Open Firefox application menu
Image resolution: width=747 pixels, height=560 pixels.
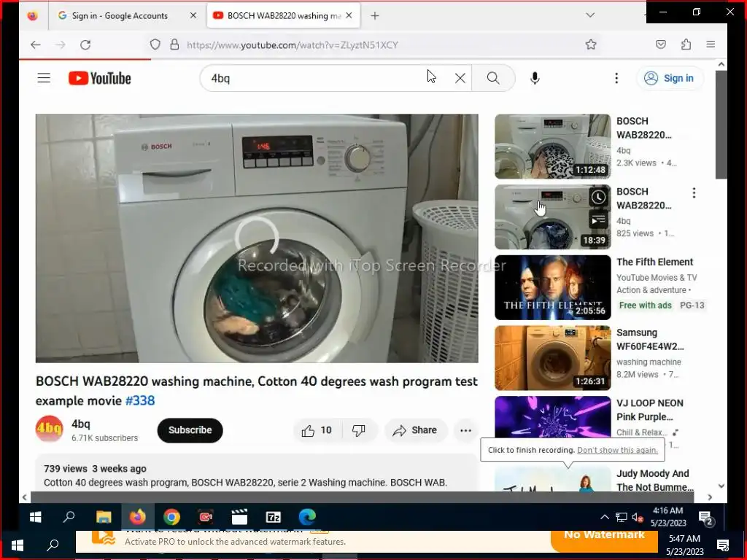pos(711,44)
